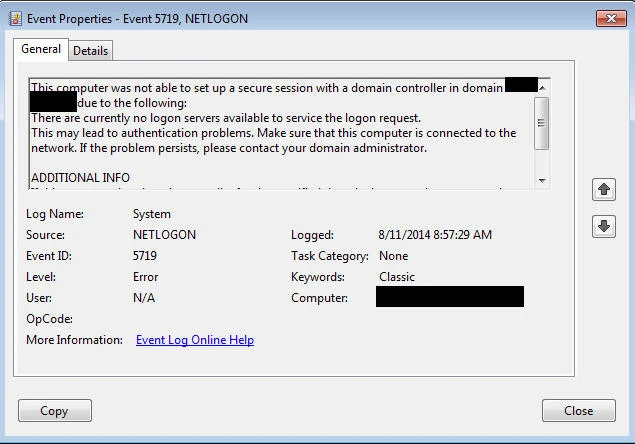Click the Keywords value Classic
This screenshot has width=635, height=444.
coord(397,277)
